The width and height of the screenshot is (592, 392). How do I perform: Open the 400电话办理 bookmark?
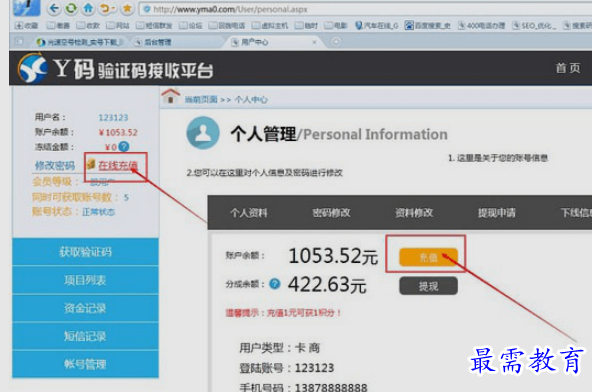tap(481, 26)
